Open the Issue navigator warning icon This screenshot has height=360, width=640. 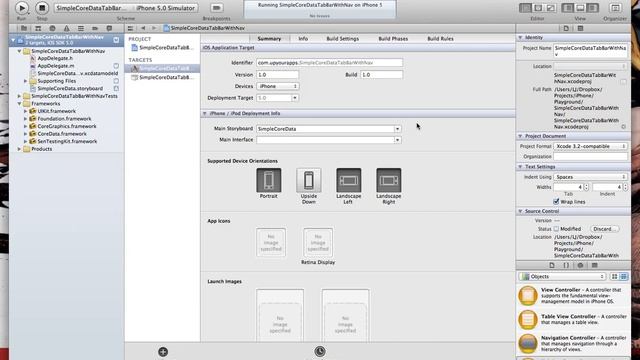[67, 28]
